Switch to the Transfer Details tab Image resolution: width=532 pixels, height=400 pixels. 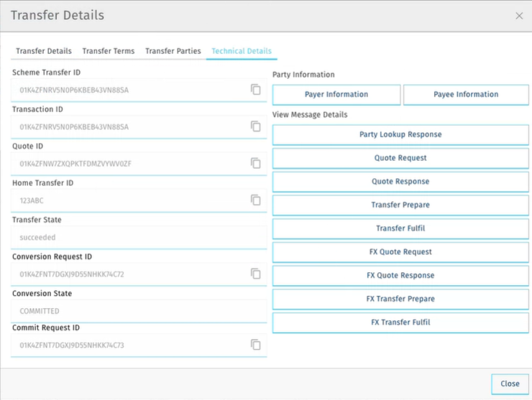(x=44, y=51)
